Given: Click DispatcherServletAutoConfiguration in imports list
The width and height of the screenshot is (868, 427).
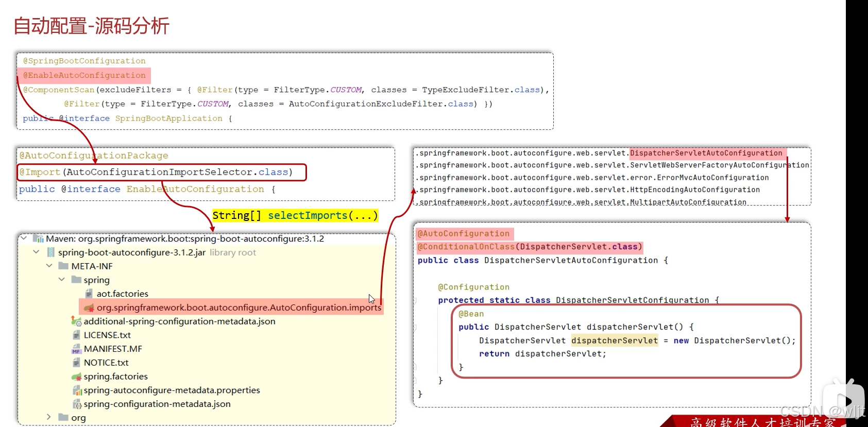Looking at the screenshot, I should pos(706,153).
